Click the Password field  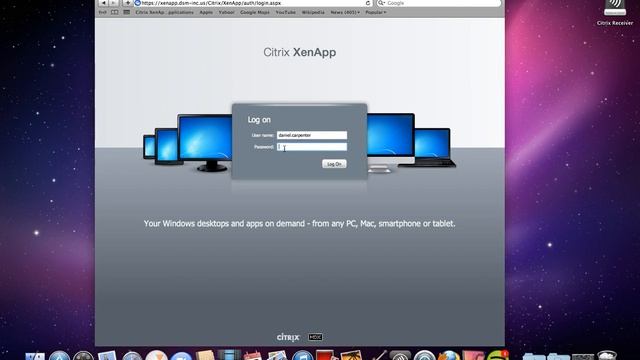pyautogui.click(x=312, y=147)
